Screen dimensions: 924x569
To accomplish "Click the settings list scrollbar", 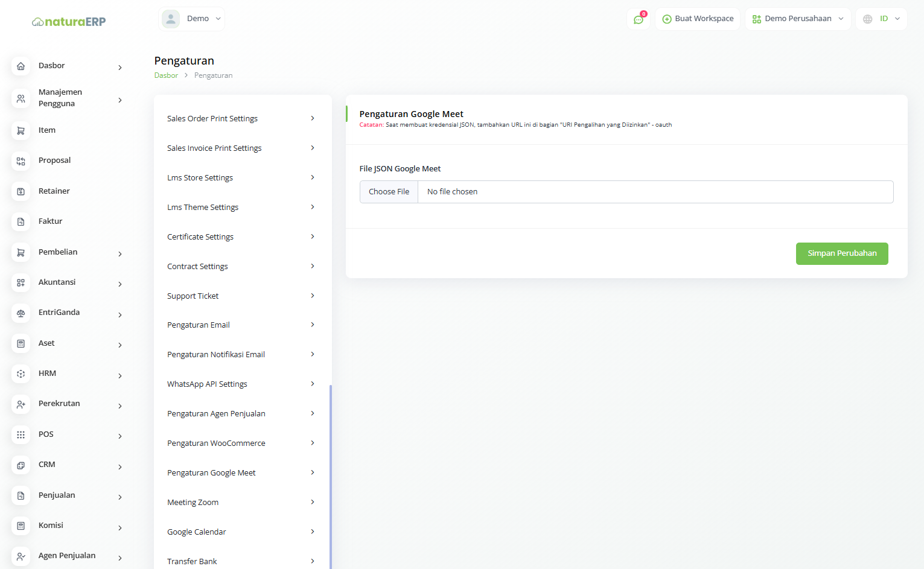I will [x=331, y=477].
